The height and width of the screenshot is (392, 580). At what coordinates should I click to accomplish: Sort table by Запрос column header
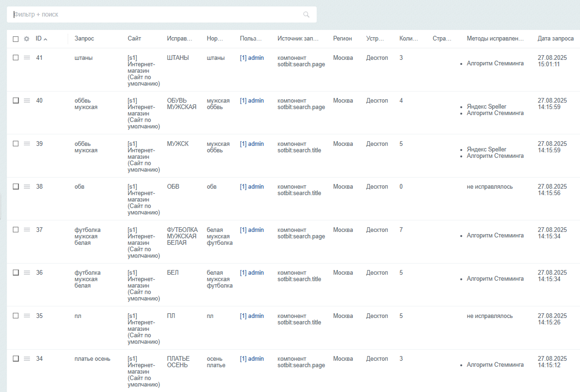(84, 39)
